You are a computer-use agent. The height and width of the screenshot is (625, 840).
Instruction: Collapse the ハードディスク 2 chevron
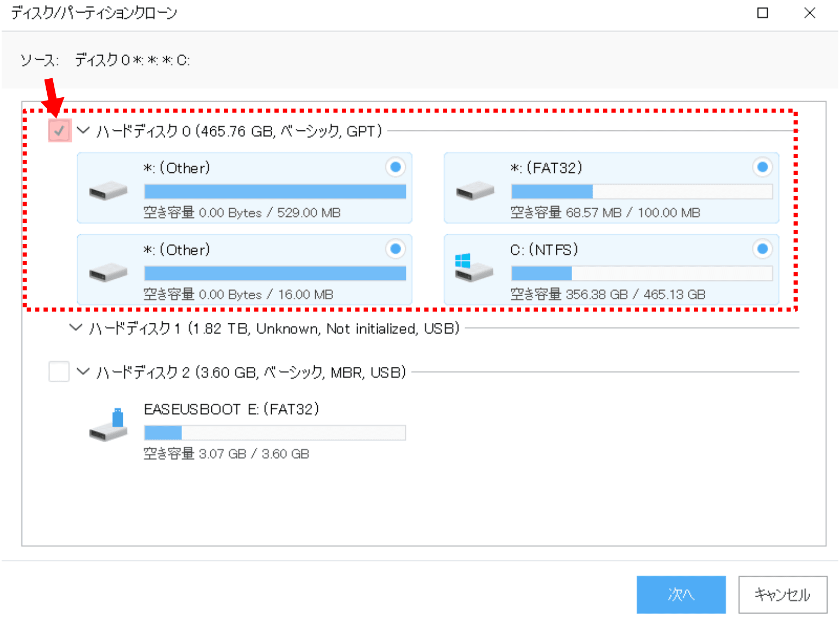(83, 372)
